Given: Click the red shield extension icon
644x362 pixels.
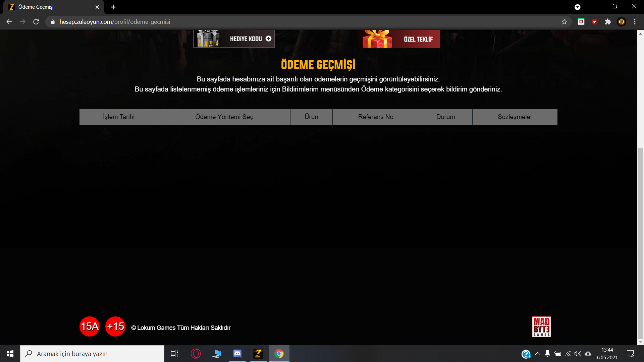Looking at the screenshot, I should (x=594, y=22).
